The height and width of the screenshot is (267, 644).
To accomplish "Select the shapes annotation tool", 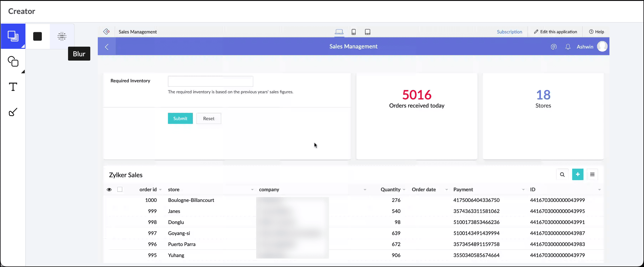I will pos(13,62).
